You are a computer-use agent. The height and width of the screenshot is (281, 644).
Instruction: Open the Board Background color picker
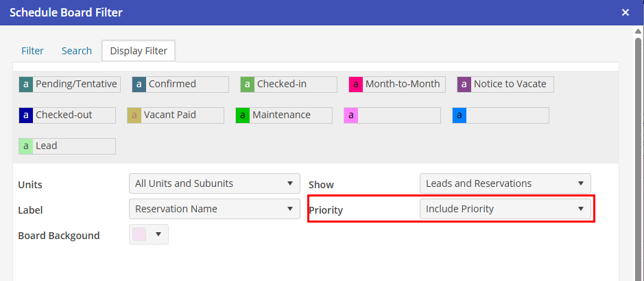[x=149, y=234]
